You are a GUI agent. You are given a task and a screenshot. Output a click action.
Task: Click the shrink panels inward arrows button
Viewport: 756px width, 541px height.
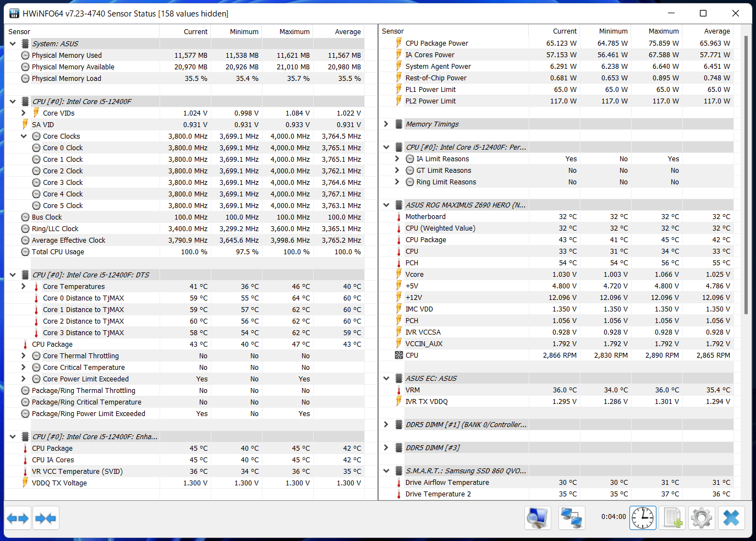click(x=45, y=518)
